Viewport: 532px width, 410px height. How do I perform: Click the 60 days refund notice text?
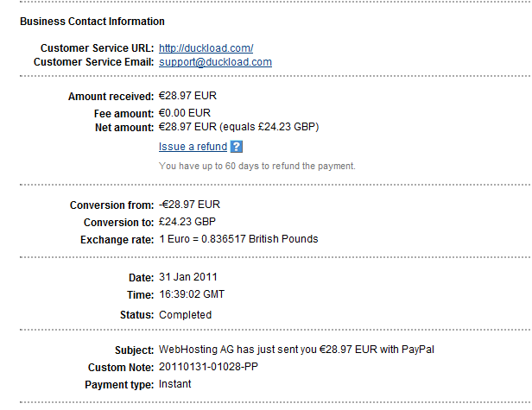tap(256, 165)
